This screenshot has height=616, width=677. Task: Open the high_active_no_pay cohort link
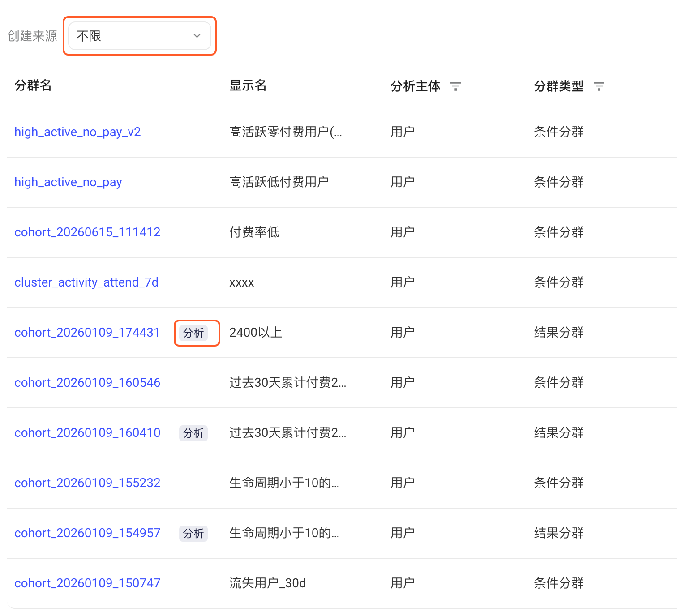point(68,182)
